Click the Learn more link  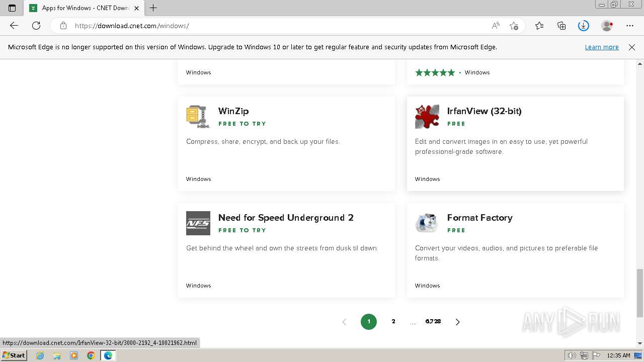[x=602, y=47]
